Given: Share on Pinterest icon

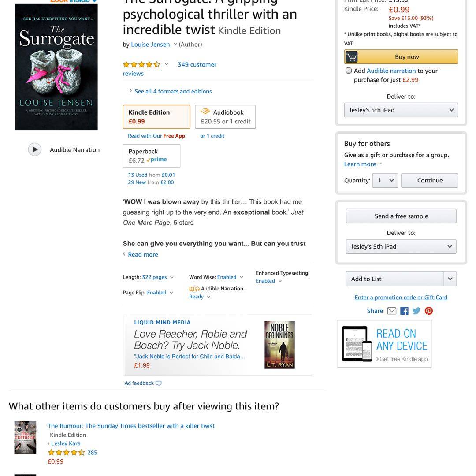Looking at the screenshot, I should pyautogui.click(x=429, y=311).
